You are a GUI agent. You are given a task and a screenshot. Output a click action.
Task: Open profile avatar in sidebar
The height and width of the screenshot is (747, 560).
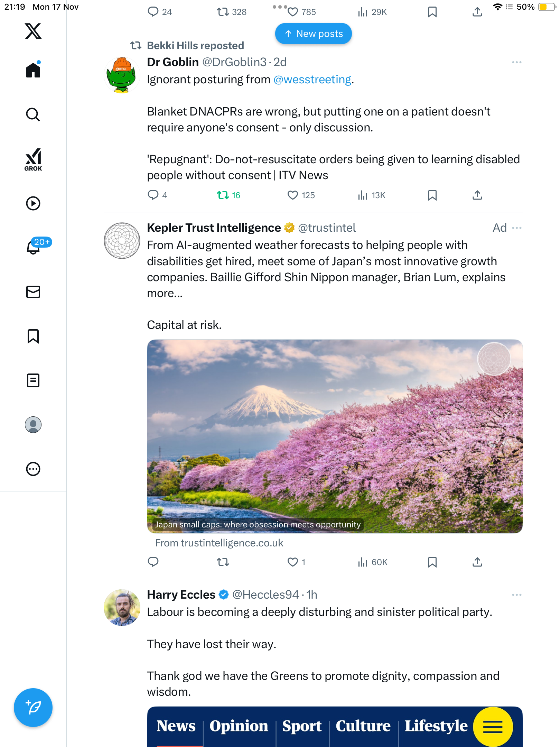[33, 425]
